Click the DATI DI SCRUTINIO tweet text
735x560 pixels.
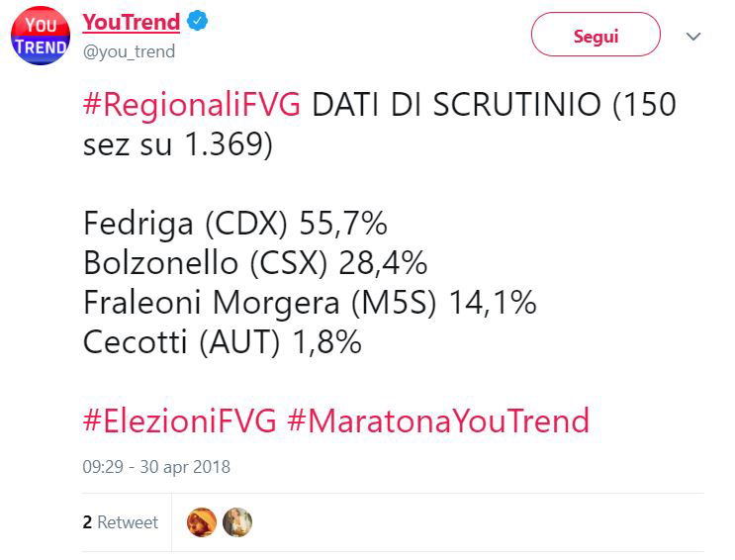pyautogui.click(x=456, y=104)
